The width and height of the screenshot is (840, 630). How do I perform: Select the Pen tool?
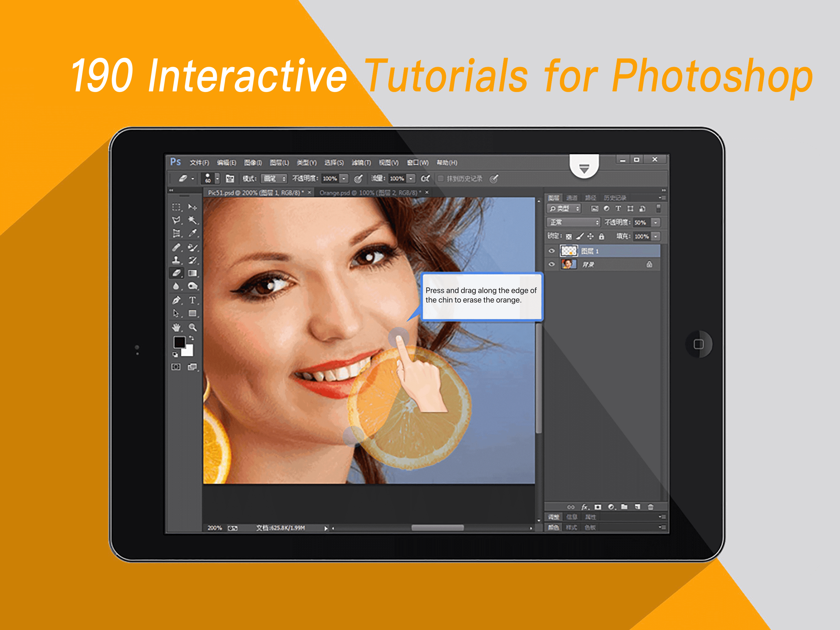(x=176, y=300)
